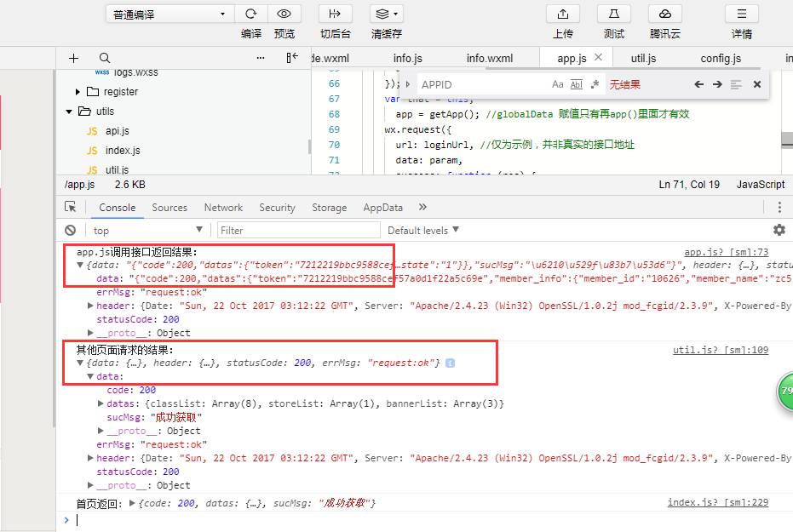
Task: Click the preview eye icon
Action: (x=284, y=14)
